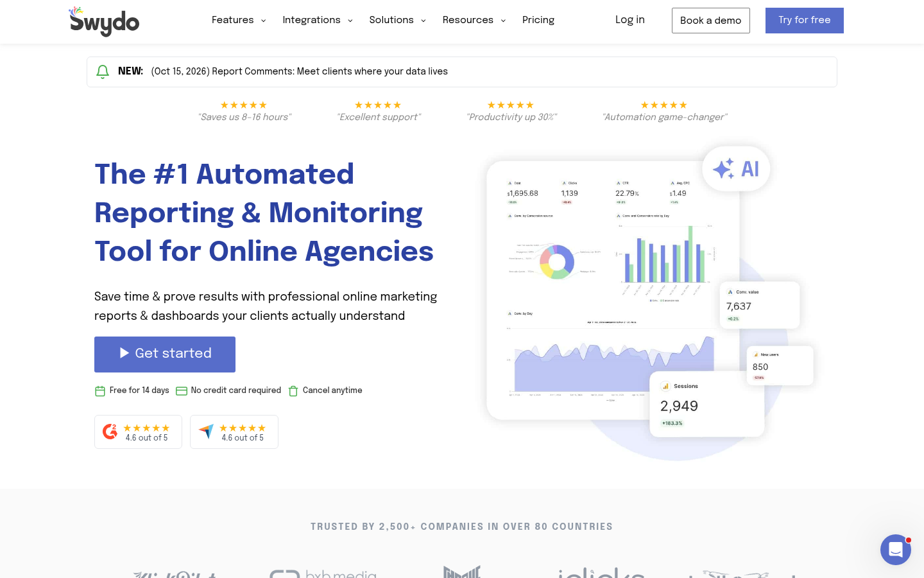This screenshot has height=578, width=924.
Task: Click the "Cancel anytime" text
Action: (332, 390)
